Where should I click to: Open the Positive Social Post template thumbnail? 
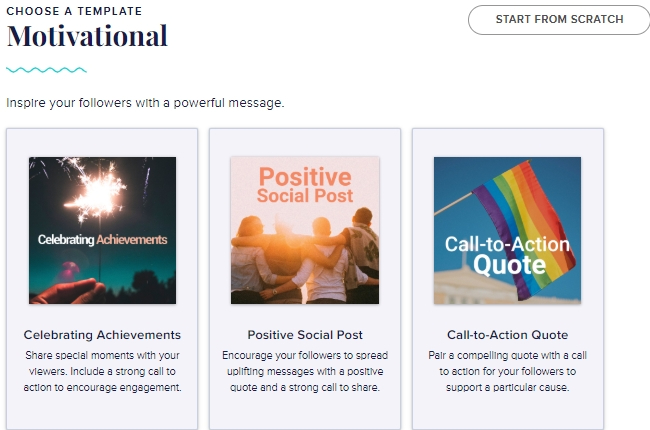[305, 230]
